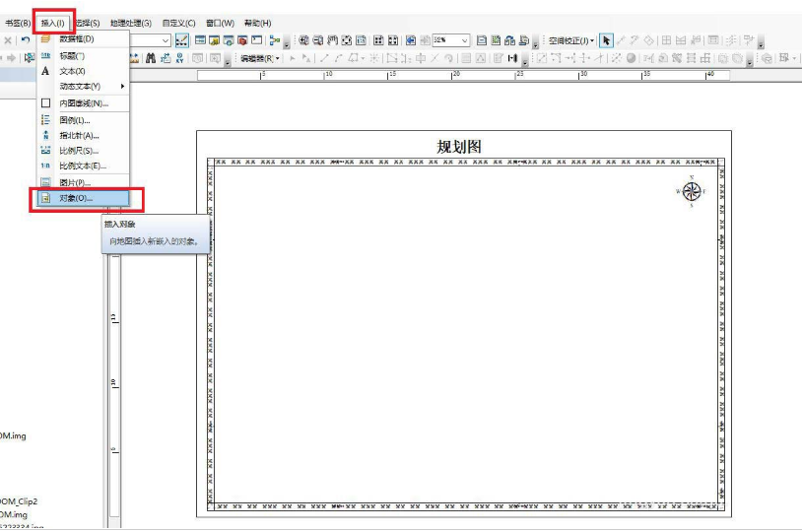Open the 地理处理(G) geoprocessing menu
The height and width of the screenshot is (532, 802).
[131, 23]
